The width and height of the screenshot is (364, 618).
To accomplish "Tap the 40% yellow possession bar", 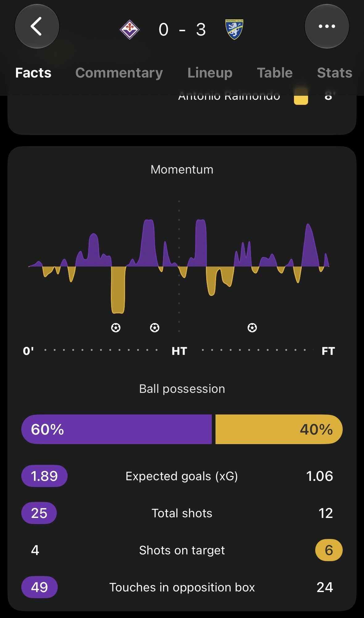I will (x=279, y=429).
